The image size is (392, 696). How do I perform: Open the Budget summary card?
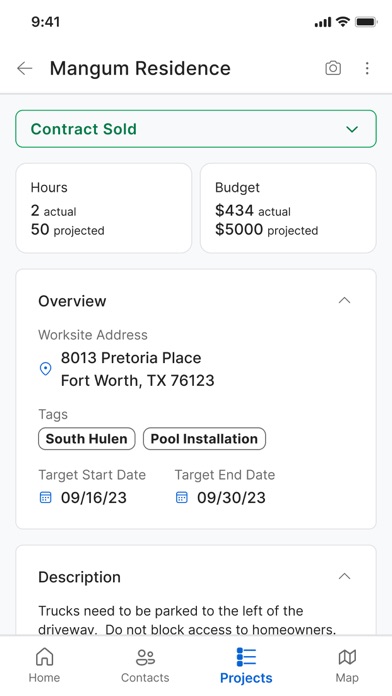pos(288,208)
